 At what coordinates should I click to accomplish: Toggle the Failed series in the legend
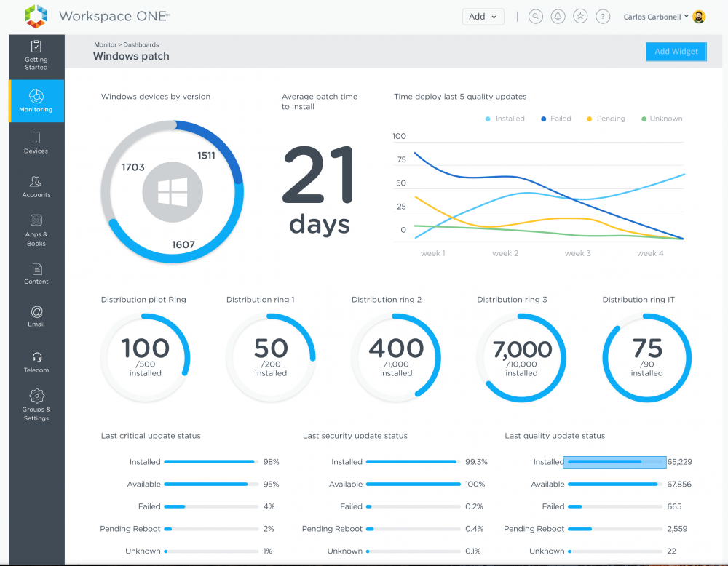pyautogui.click(x=555, y=119)
